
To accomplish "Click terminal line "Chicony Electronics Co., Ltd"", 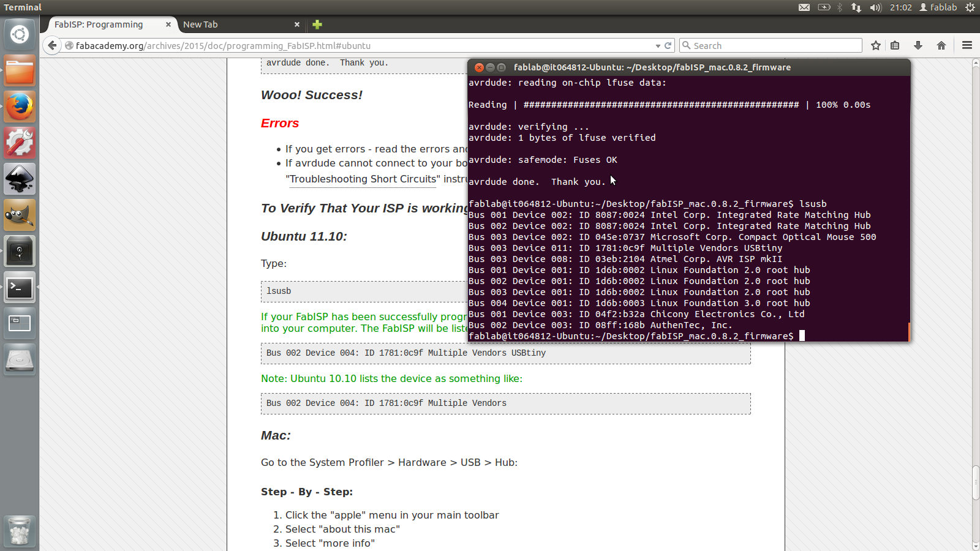I will pos(636,314).
